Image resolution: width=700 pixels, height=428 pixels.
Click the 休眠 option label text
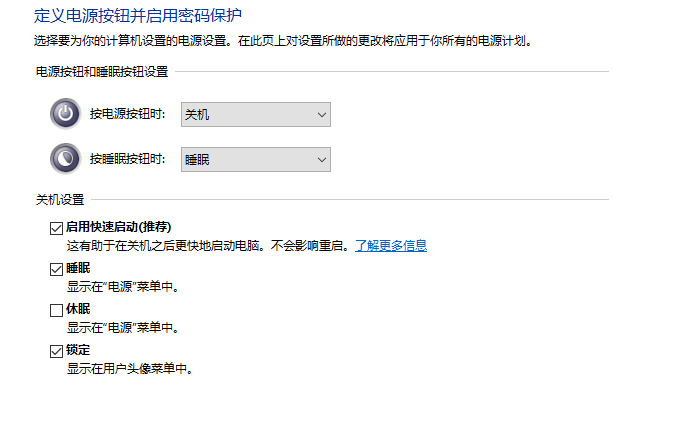tap(78, 310)
